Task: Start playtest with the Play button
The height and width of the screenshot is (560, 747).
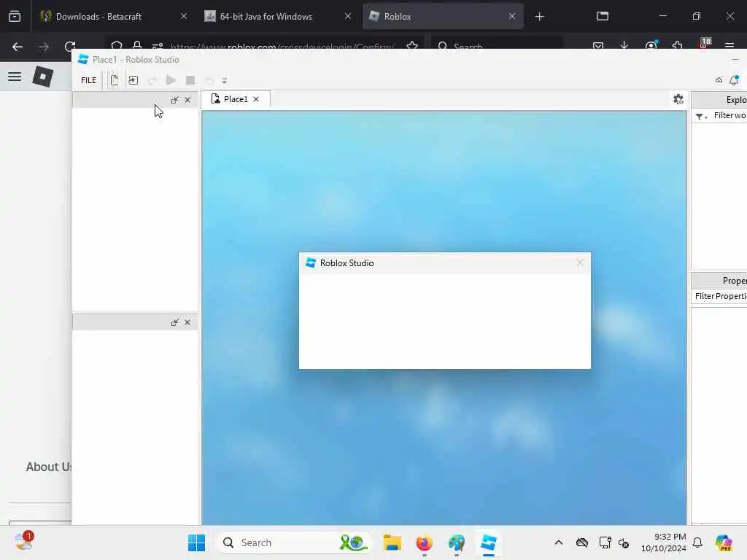Action: click(171, 80)
